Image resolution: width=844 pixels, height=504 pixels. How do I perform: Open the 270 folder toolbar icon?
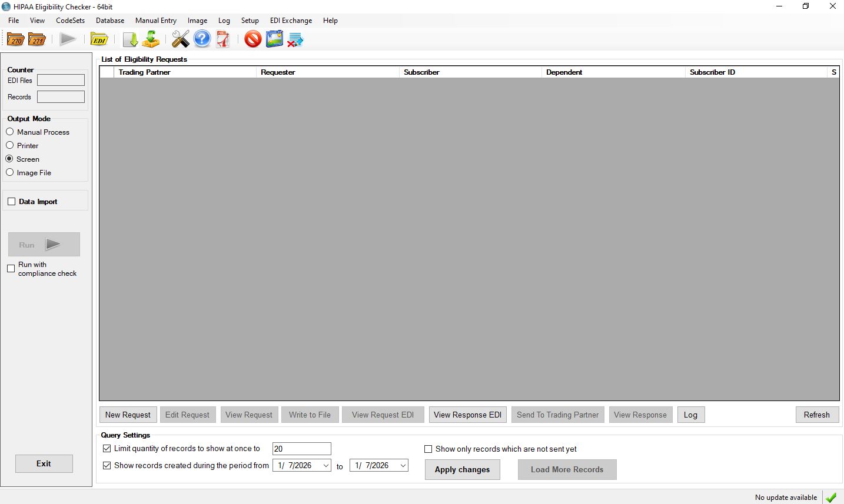pos(15,39)
